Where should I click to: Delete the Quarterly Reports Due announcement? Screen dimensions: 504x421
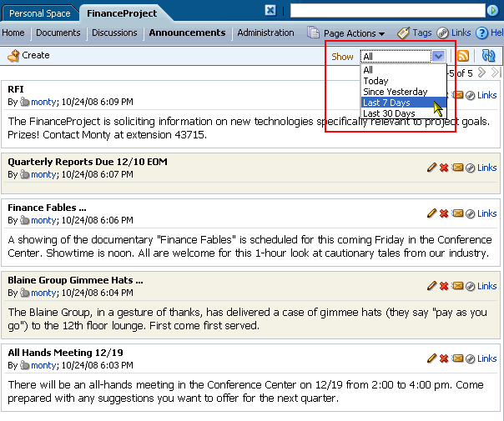coord(444,168)
